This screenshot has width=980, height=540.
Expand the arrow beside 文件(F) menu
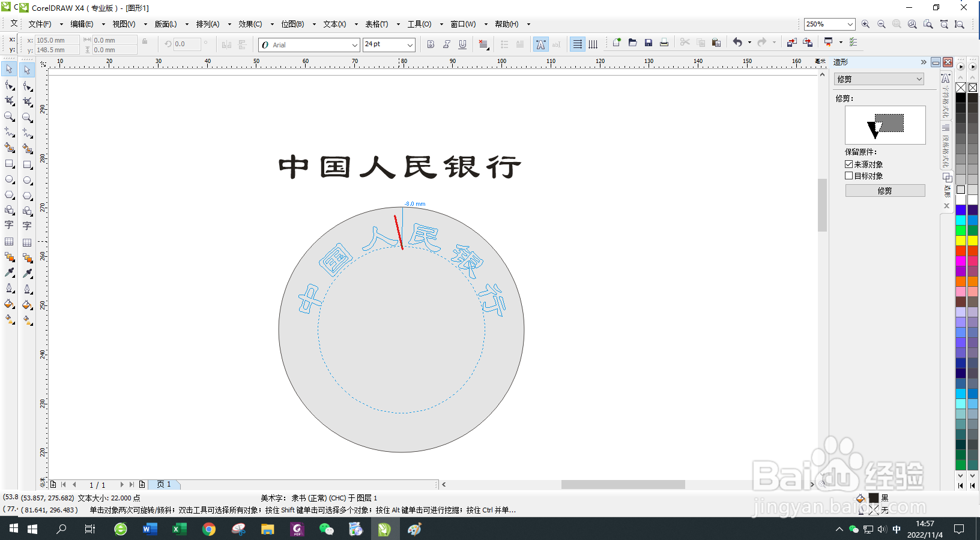61,24
